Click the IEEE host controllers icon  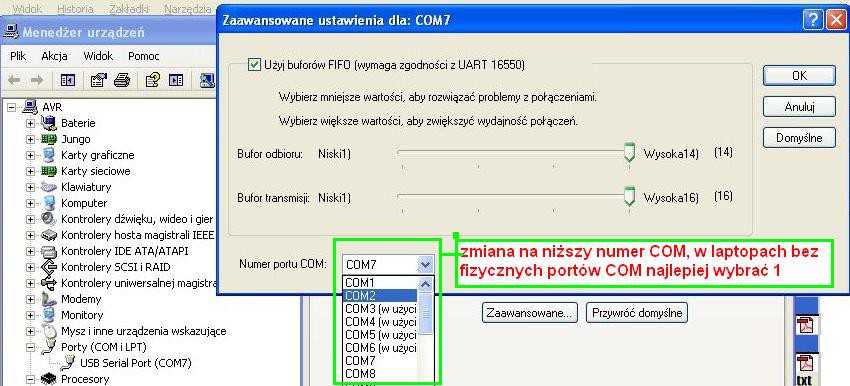pos(49,235)
